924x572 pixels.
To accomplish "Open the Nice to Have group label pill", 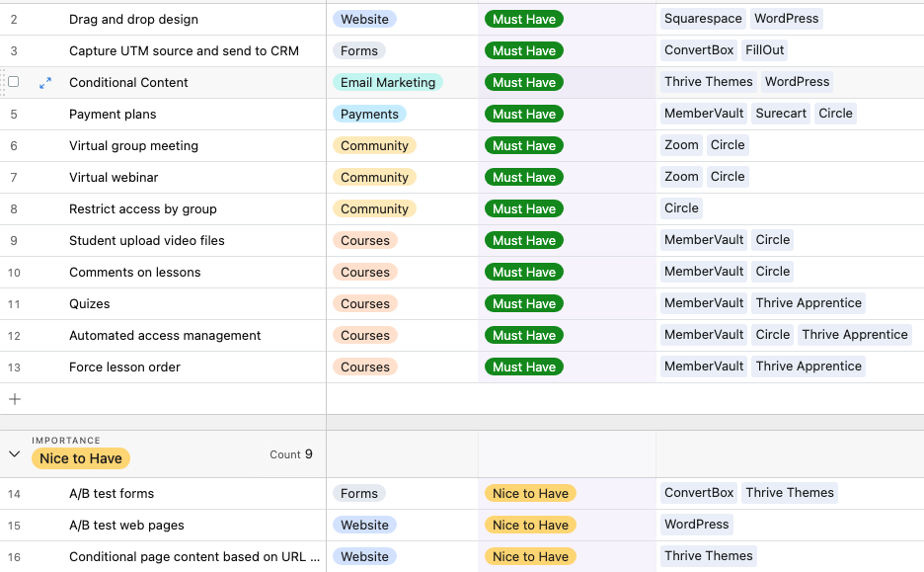I will tap(80, 458).
